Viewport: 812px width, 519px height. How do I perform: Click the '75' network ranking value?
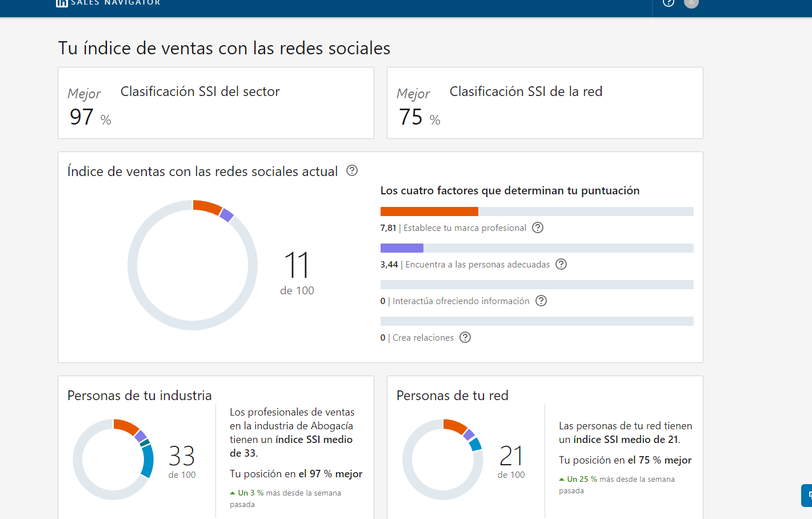411,117
